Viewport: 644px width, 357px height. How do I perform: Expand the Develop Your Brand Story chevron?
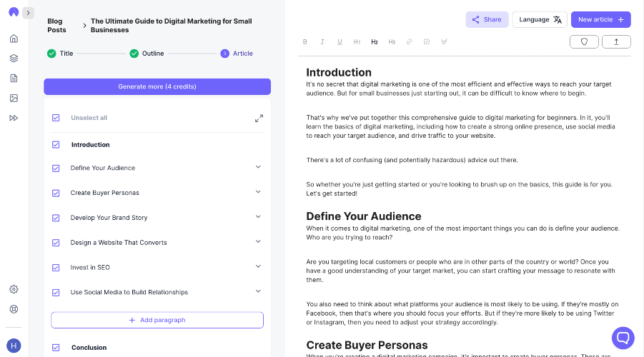tap(258, 217)
